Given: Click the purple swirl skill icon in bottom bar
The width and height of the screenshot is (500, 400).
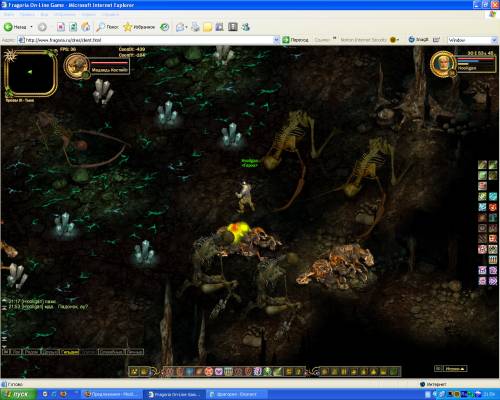Looking at the screenshot, I should point(258,372).
